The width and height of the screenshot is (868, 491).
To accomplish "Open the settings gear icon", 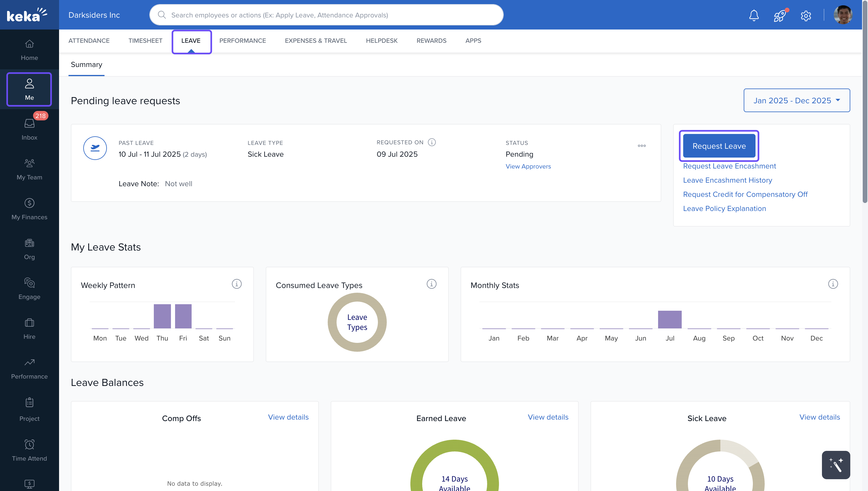I will (x=806, y=16).
